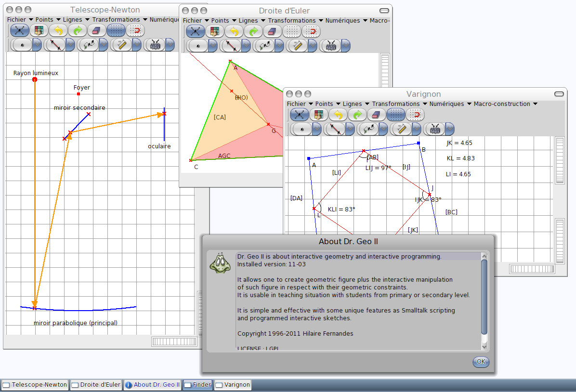The image size is (576, 392).
Task: Select free point tool in Telescope-Newton window
Action: point(22,45)
